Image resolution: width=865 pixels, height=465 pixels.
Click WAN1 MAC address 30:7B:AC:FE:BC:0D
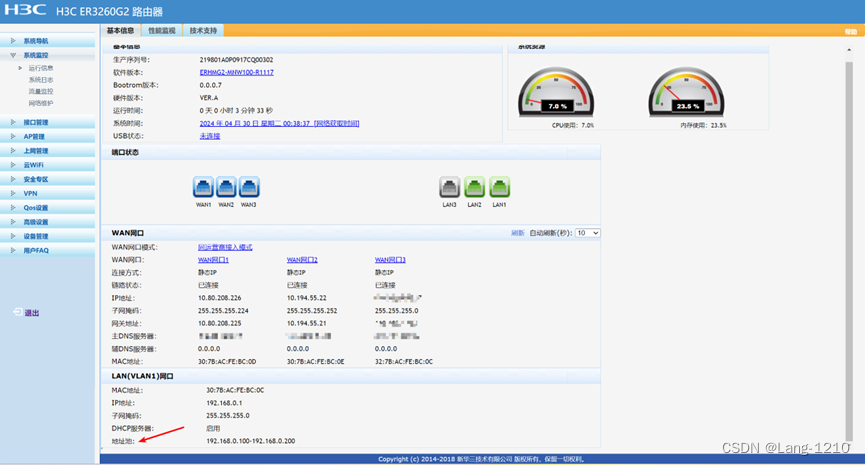click(227, 362)
